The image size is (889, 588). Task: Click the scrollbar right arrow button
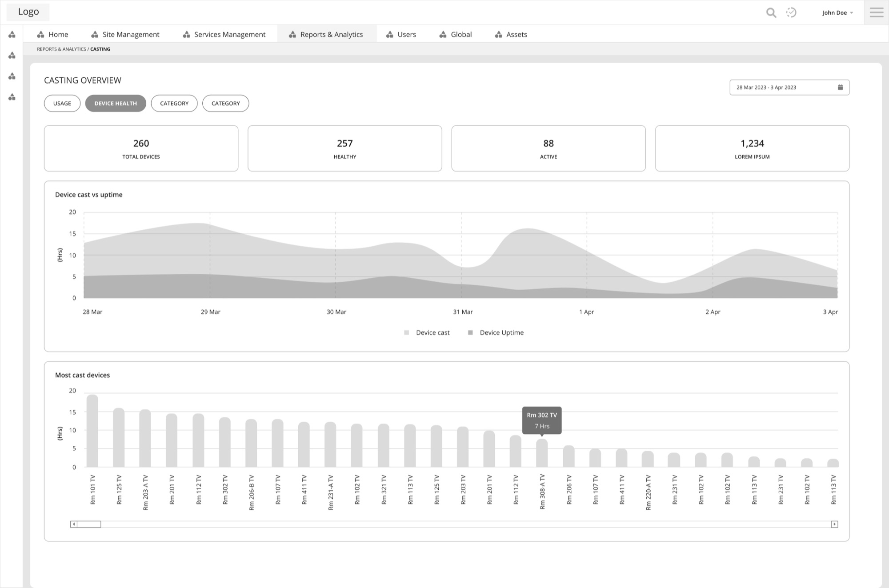(834, 524)
